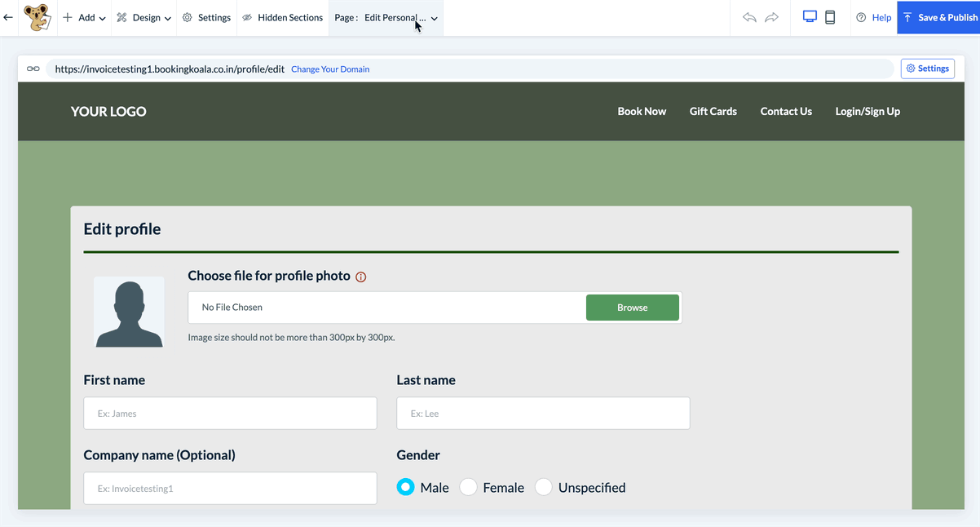
Task: Click the link chain icon beside URL
Action: (x=33, y=69)
